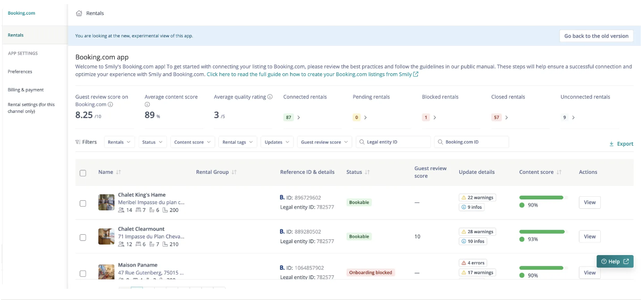This screenshot has width=644, height=306.
Task: Click info icon beside Guest review score on Booking.com
Action: click(110, 105)
